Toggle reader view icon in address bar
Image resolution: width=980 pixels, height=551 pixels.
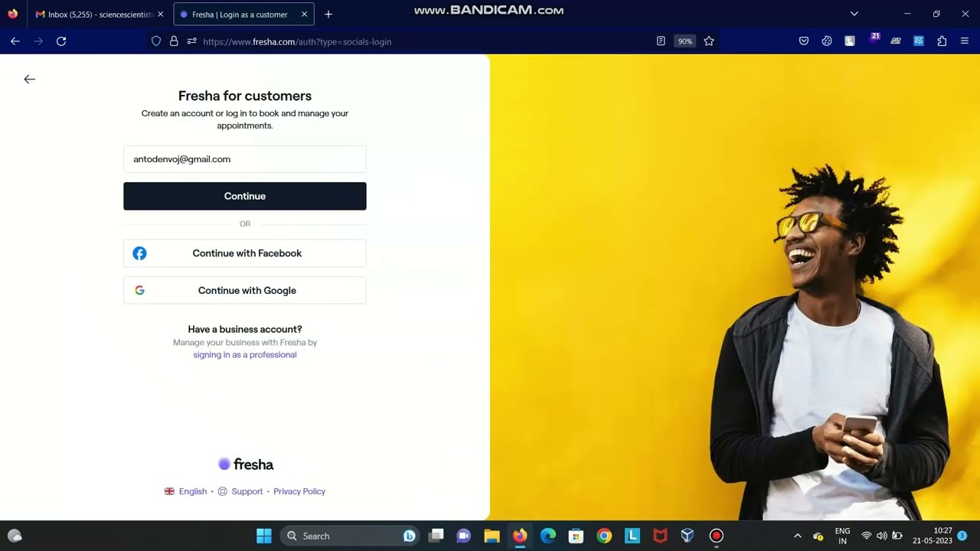pyautogui.click(x=661, y=41)
